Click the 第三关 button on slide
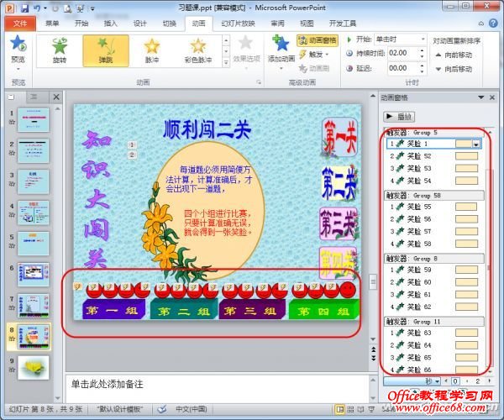This screenshot has height=420, width=504. [339, 223]
